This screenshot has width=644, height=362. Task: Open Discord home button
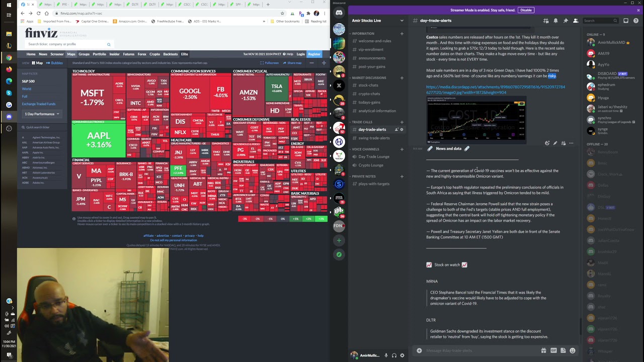point(339,13)
